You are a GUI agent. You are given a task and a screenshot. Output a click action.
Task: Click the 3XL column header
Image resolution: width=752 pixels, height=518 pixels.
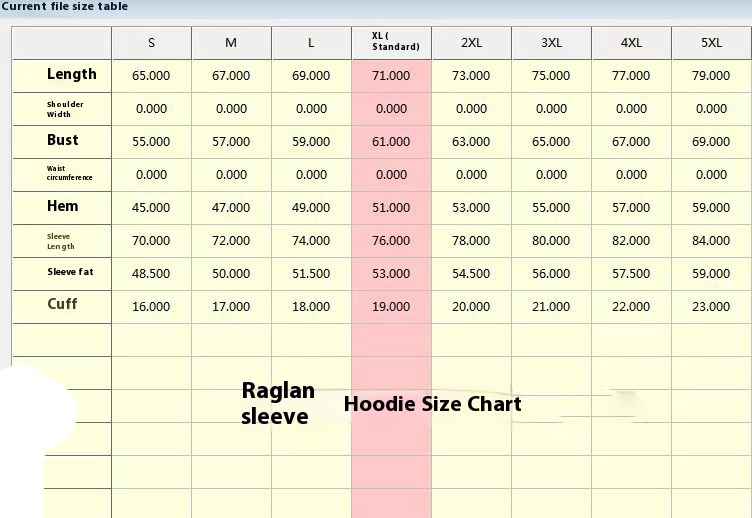coord(551,43)
